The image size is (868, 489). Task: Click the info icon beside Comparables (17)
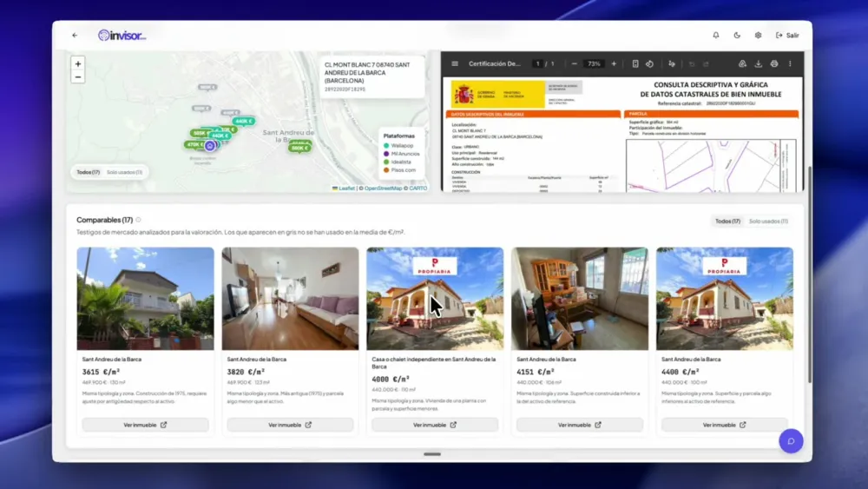point(138,220)
